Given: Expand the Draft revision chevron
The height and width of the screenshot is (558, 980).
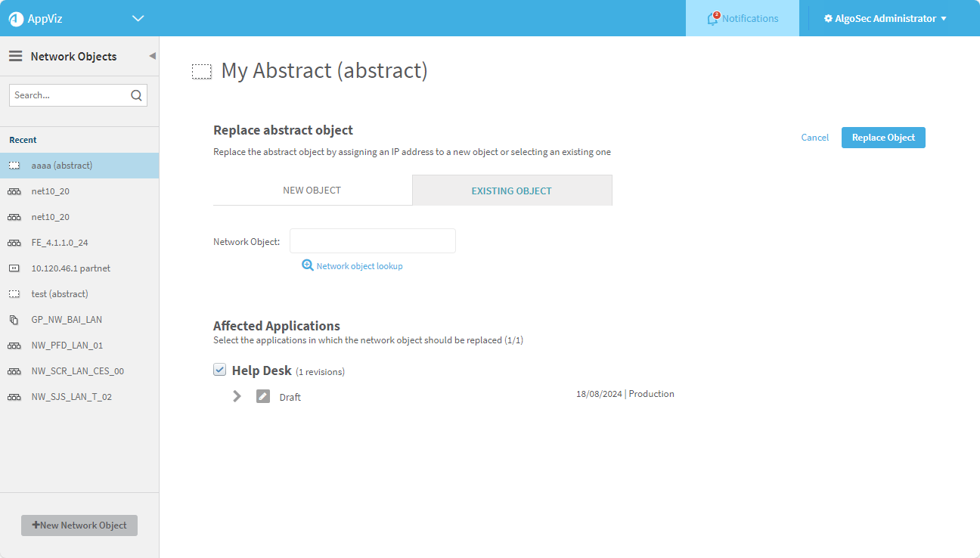Looking at the screenshot, I should [x=237, y=396].
